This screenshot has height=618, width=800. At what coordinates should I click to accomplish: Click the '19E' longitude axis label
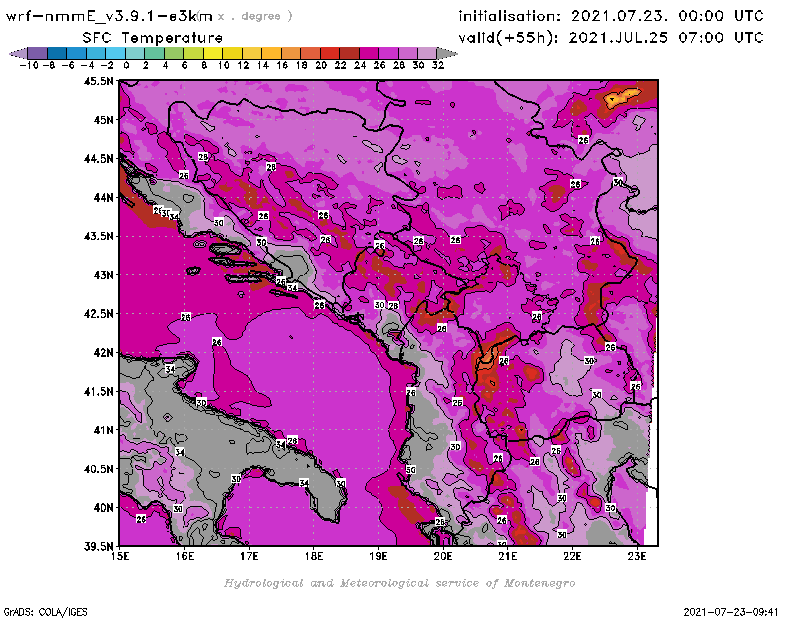point(378,556)
